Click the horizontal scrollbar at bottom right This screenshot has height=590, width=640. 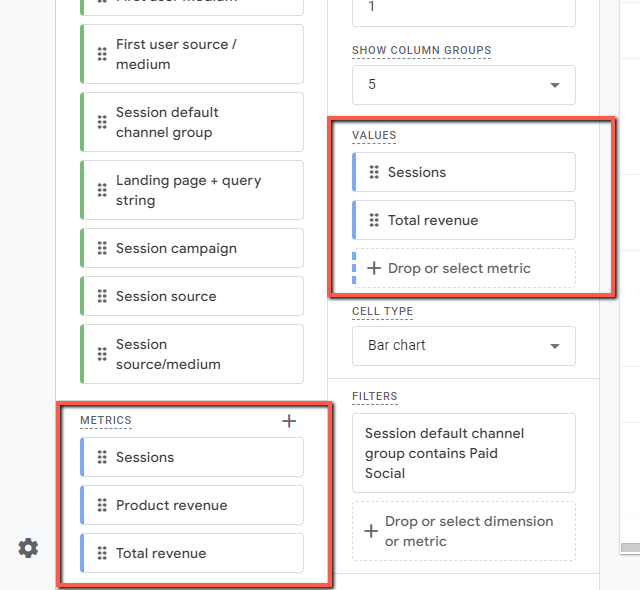630,548
